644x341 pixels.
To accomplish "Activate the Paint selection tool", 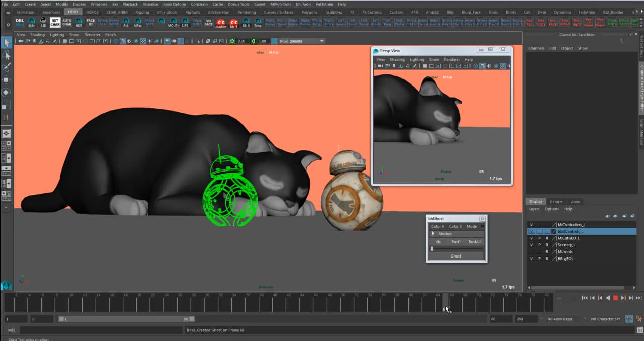I will click(x=7, y=67).
